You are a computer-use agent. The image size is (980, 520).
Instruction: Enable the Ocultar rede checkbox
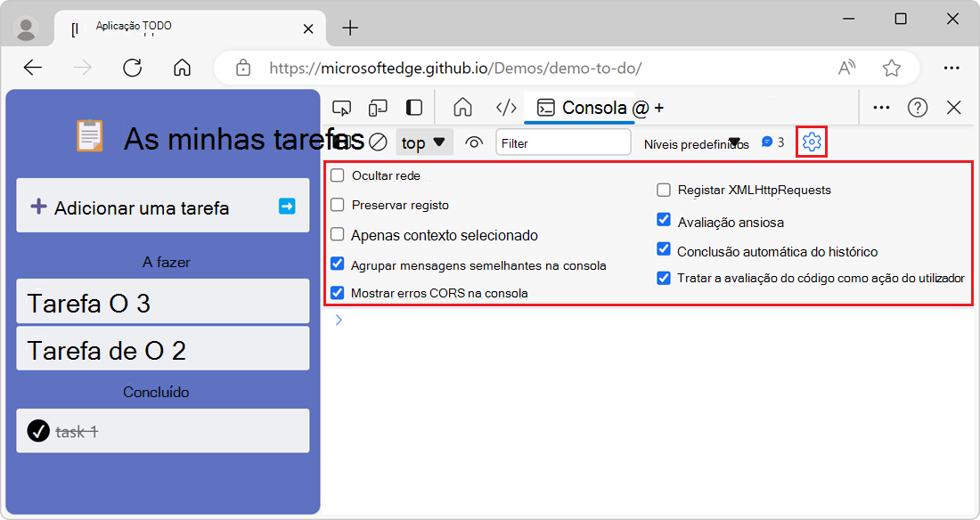337,175
